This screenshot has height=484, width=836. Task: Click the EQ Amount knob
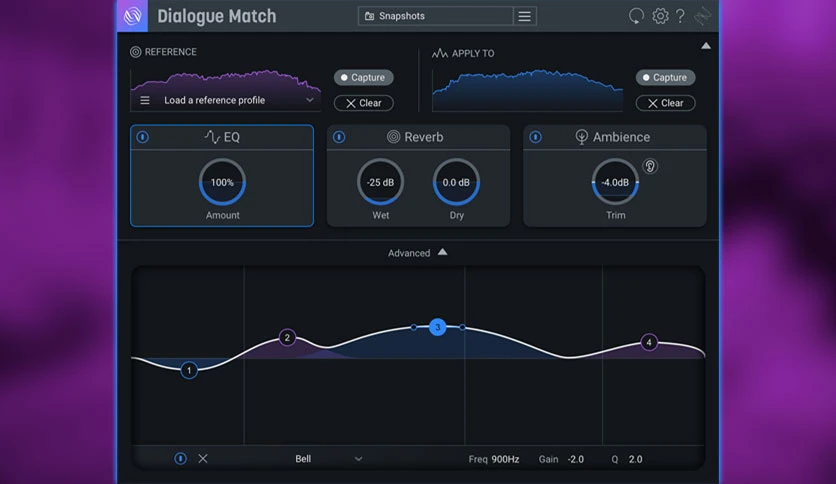coord(222,182)
